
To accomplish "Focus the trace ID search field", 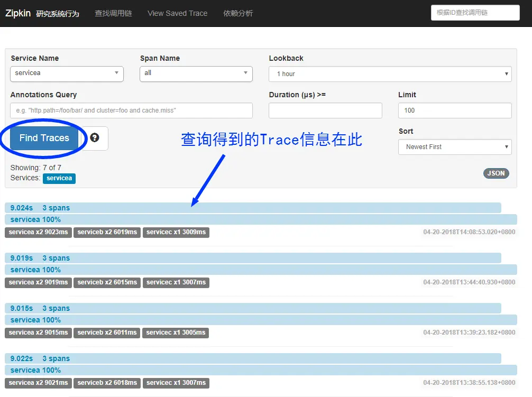I will 475,13.
